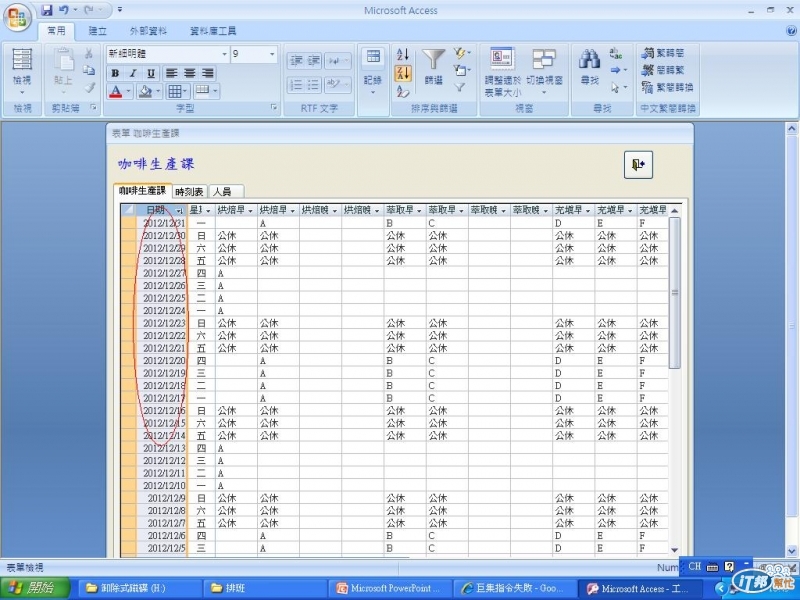The image size is (800, 600).
Task: Switch to the 資料庫工具 ribbon tab
Action: click(213, 31)
